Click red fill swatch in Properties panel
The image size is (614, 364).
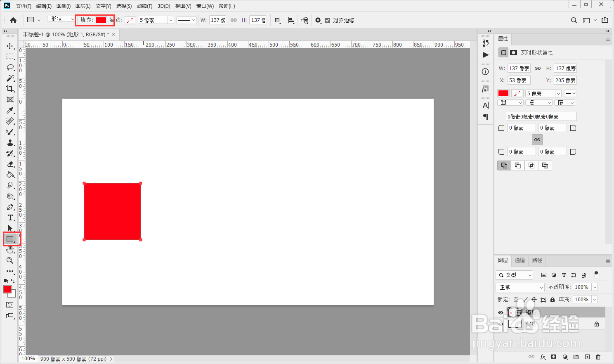click(503, 93)
